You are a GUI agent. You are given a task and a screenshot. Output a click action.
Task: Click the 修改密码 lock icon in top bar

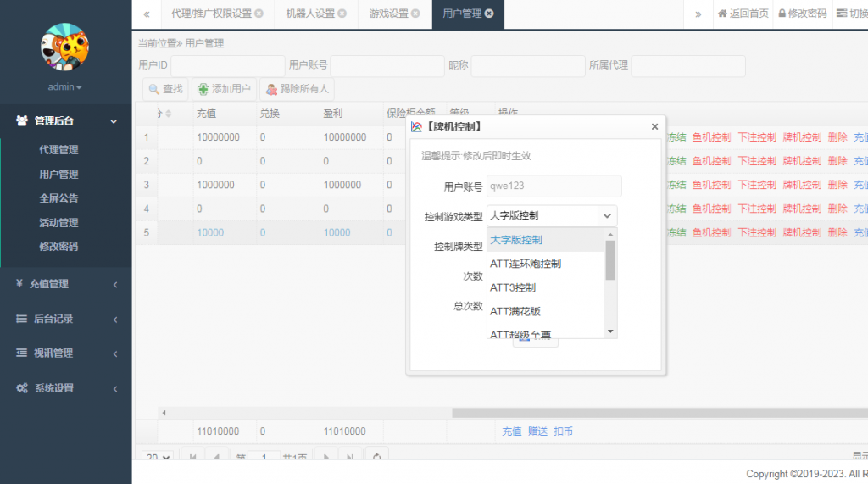pyautogui.click(x=782, y=14)
